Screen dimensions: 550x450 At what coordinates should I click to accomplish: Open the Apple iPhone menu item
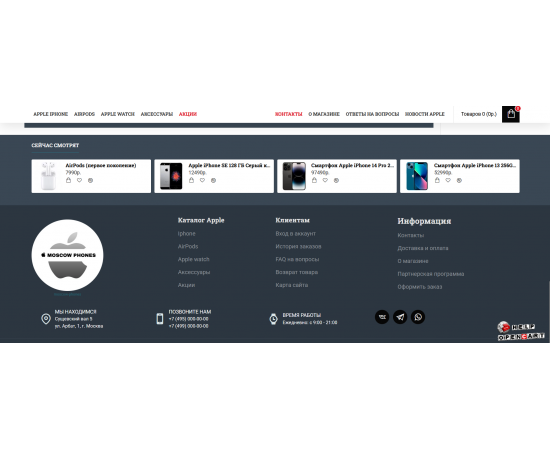click(x=51, y=114)
